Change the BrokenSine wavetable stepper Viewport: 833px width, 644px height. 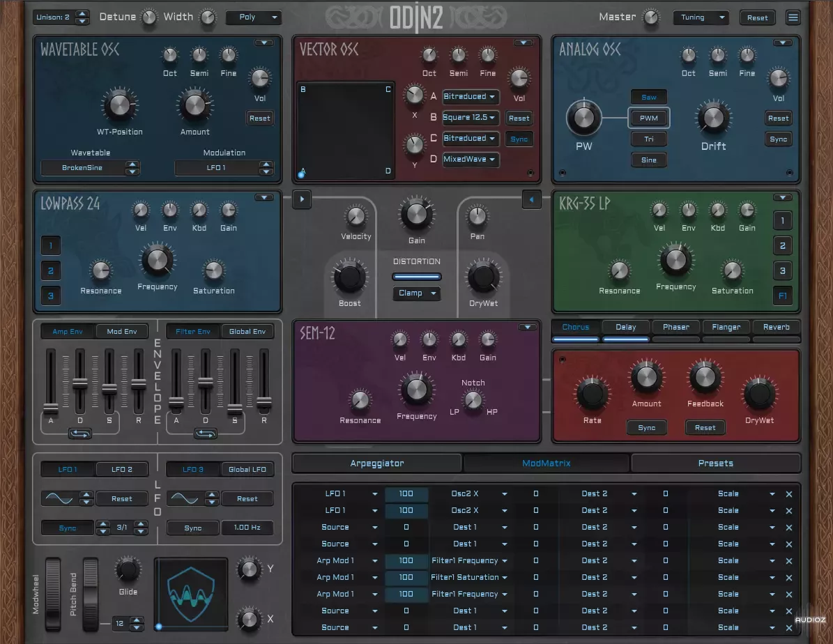coord(132,168)
